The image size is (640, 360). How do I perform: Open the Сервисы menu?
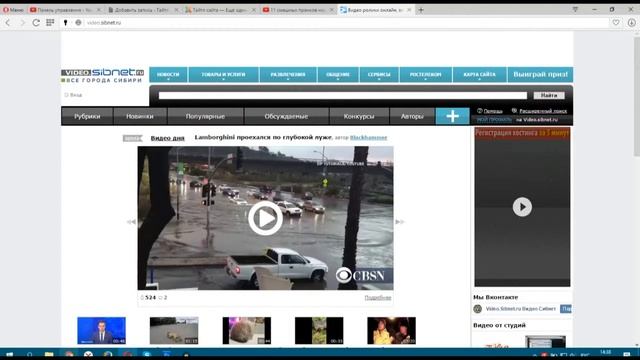tap(379, 75)
